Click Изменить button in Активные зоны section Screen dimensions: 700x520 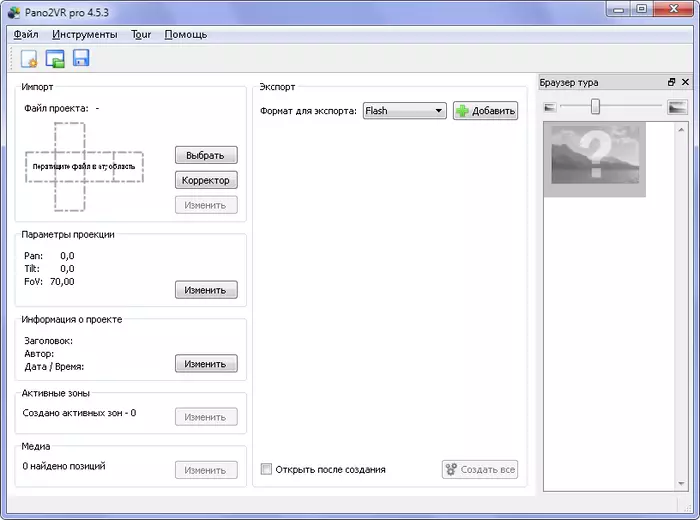206,417
